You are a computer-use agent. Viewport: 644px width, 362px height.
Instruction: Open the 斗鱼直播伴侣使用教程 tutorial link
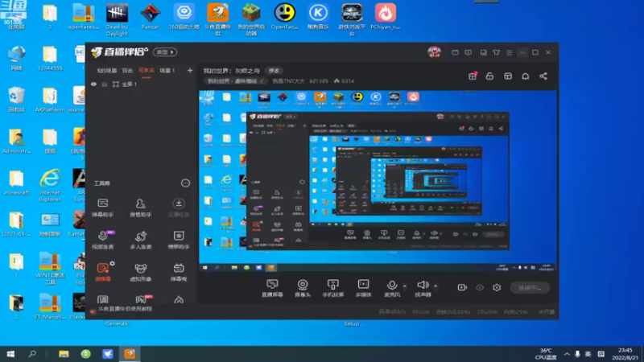coord(125,309)
